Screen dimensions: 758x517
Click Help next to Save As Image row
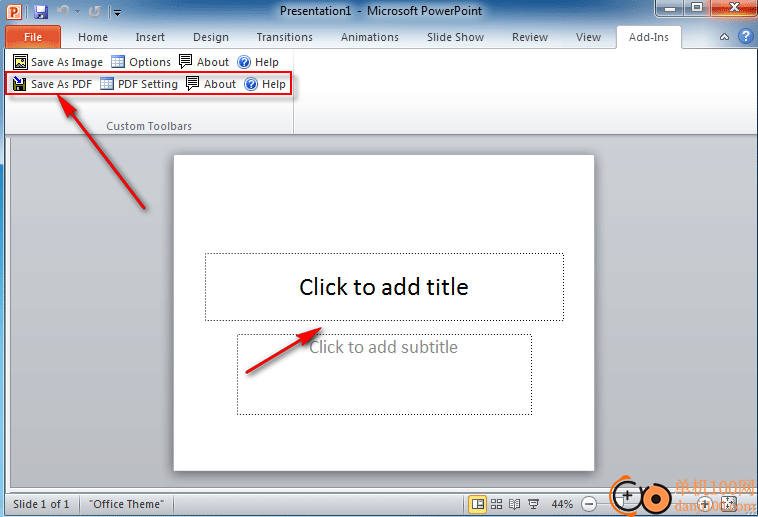click(258, 62)
